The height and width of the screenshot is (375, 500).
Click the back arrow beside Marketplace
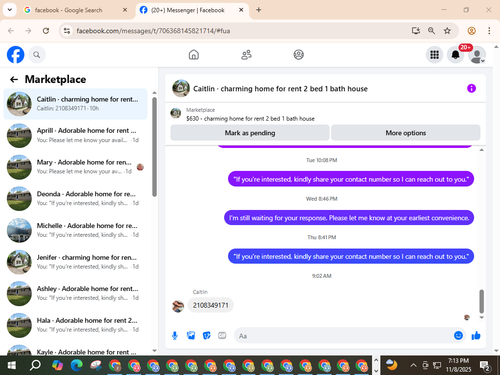tap(14, 79)
